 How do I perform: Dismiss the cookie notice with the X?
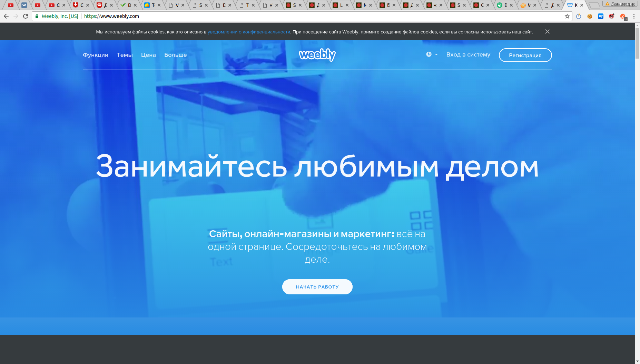(547, 31)
